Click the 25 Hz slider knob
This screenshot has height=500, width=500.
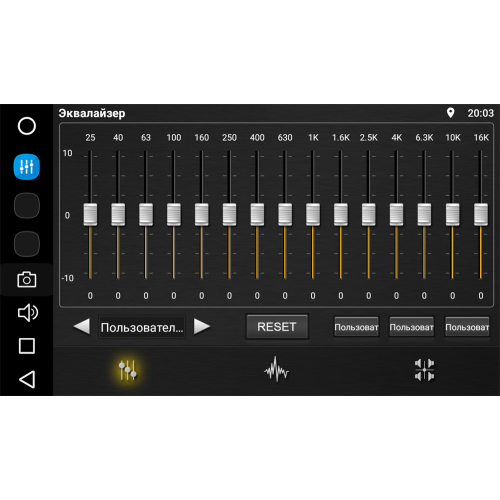click(90, 215)
